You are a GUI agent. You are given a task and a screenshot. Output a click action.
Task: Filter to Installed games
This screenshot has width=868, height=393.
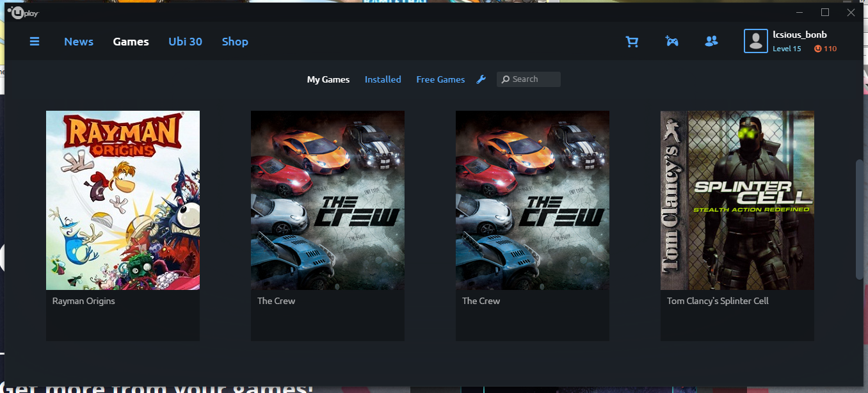point(383,79)
